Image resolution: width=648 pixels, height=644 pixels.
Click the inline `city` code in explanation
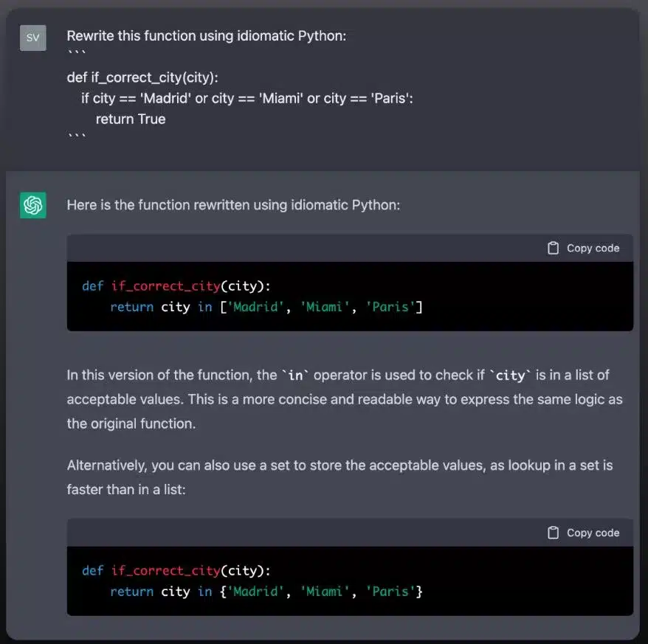coord(510,375)
